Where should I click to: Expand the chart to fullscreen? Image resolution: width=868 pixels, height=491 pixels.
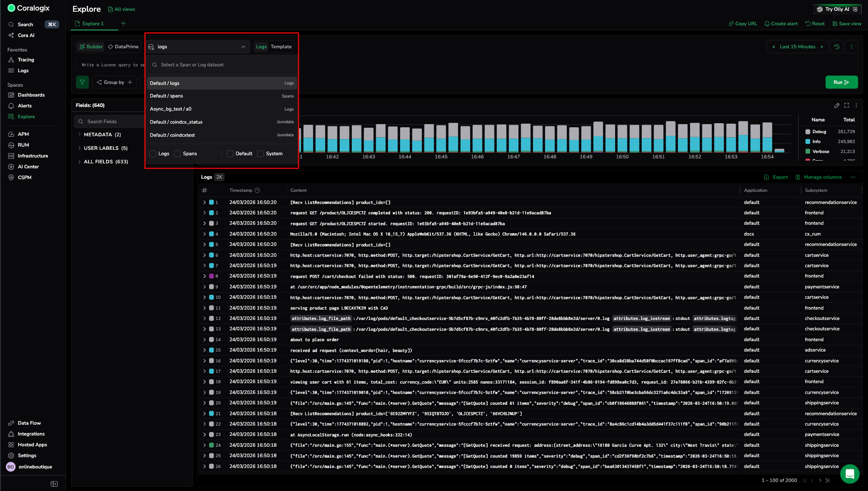[847, 106]
